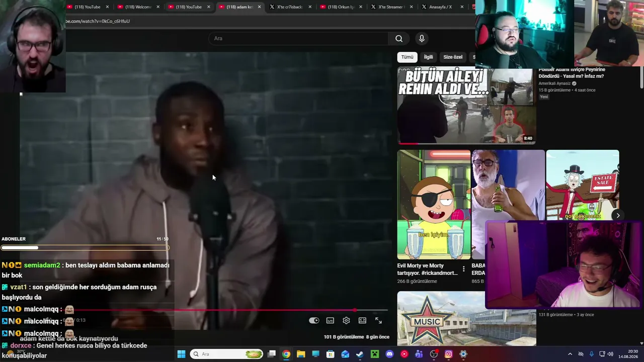The height and width of the screenshot is (362, 644).
Task: Open the Minecraft creeper icon on the taskbar
Action: click(375, 354)
